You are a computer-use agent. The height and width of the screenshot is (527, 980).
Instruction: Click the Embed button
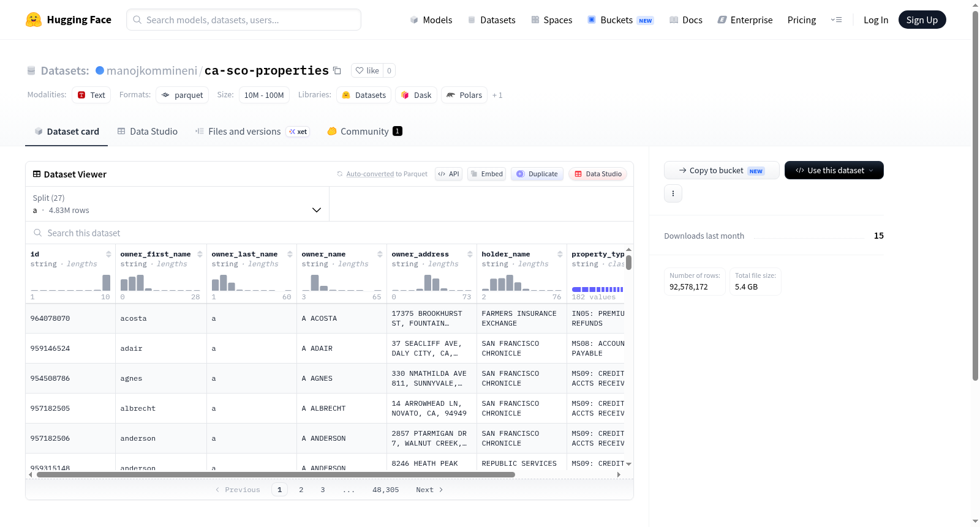click(x=486, y=174)
